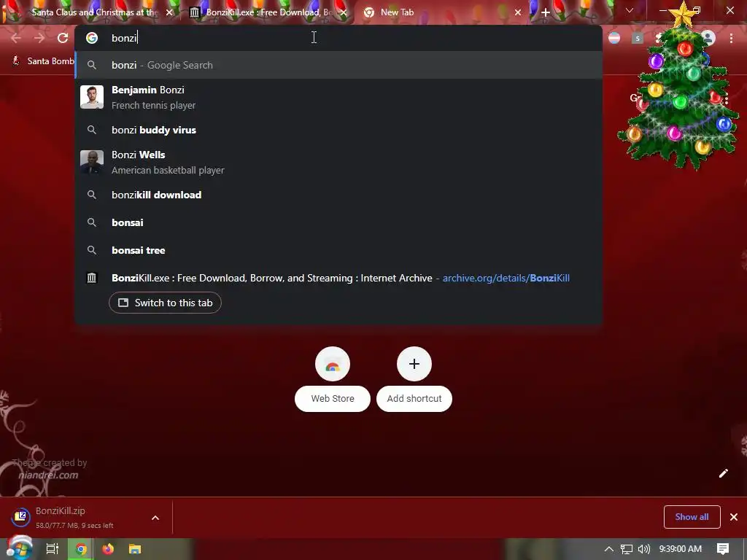Open a new tab with plus button
The width and height of the screenshot is (747, 560).
546,12
